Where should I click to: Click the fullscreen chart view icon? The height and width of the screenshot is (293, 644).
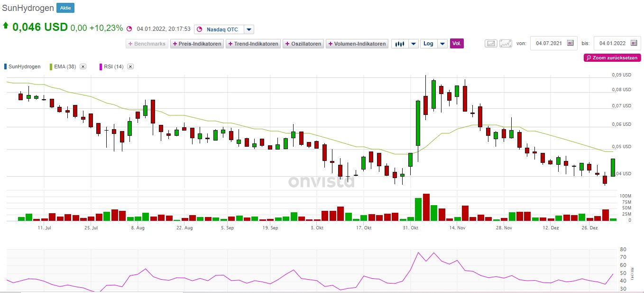[506, 44]
